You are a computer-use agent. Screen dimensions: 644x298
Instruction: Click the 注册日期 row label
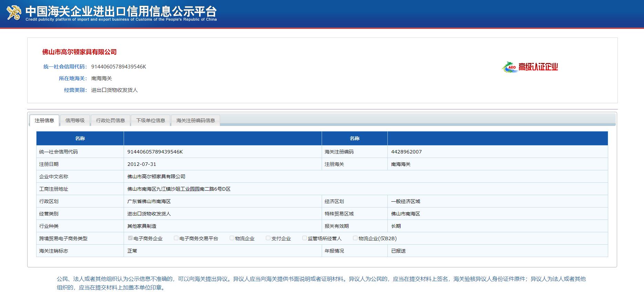click(49, 164)
